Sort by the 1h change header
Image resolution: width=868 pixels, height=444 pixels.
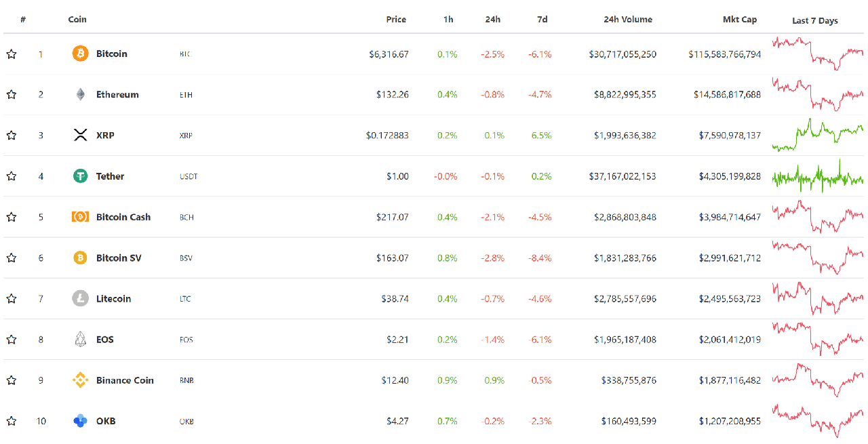click(448, 20)
